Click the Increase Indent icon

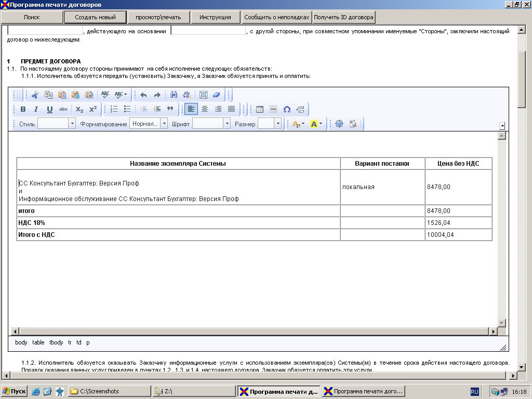(157, 109)
